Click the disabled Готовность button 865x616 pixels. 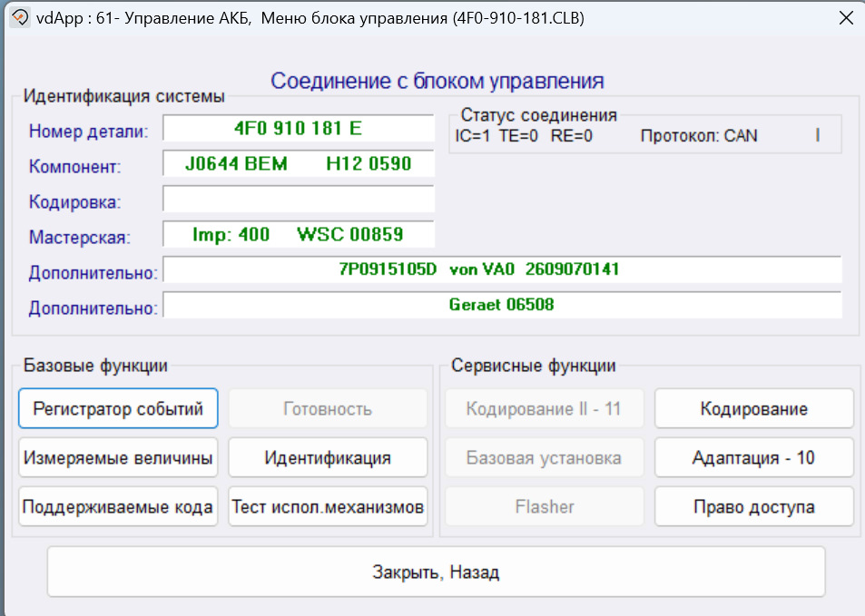[x=327, y=408]
